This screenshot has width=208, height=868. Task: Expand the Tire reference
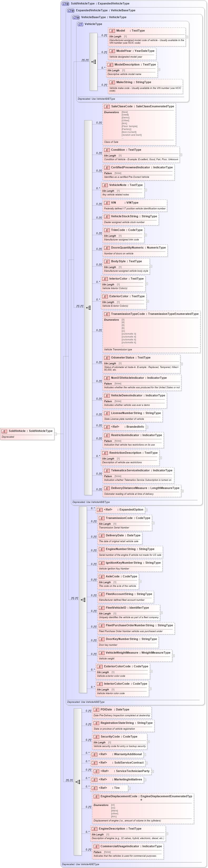click(130, 788)
